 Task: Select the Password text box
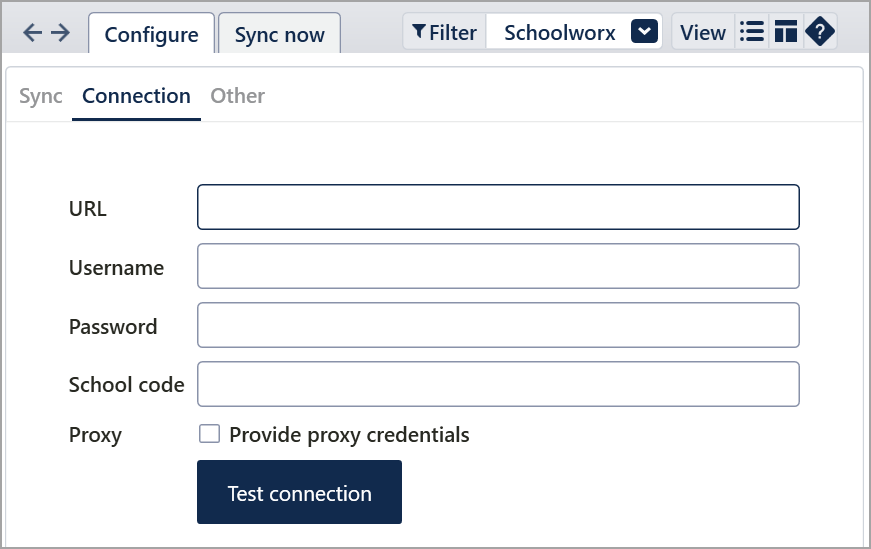coord(498,325)
